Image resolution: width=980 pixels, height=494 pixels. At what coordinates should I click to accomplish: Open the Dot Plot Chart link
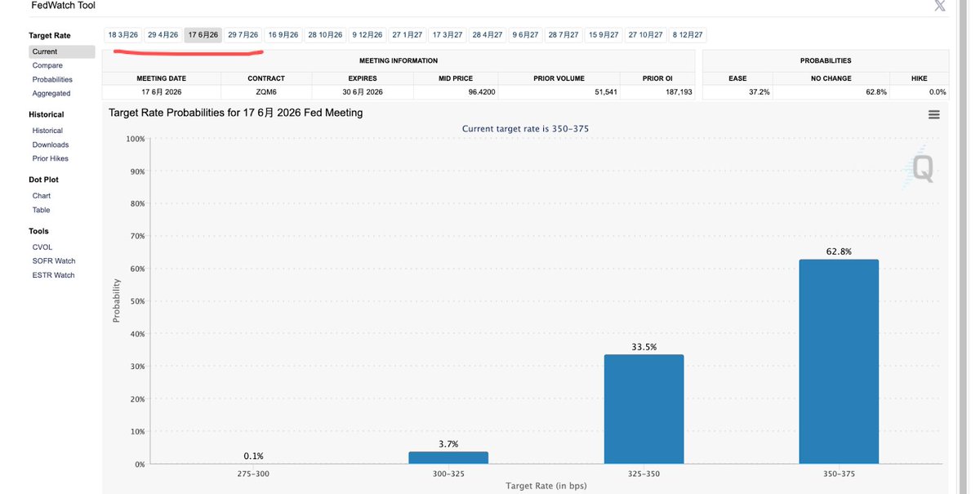(x=42, y=196)
